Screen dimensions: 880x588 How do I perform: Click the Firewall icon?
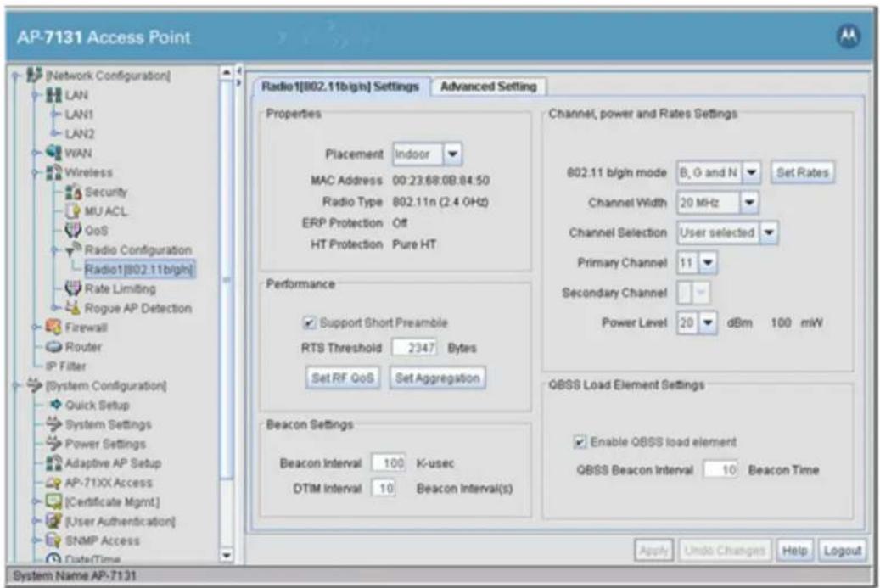click(x=53, y=327)
